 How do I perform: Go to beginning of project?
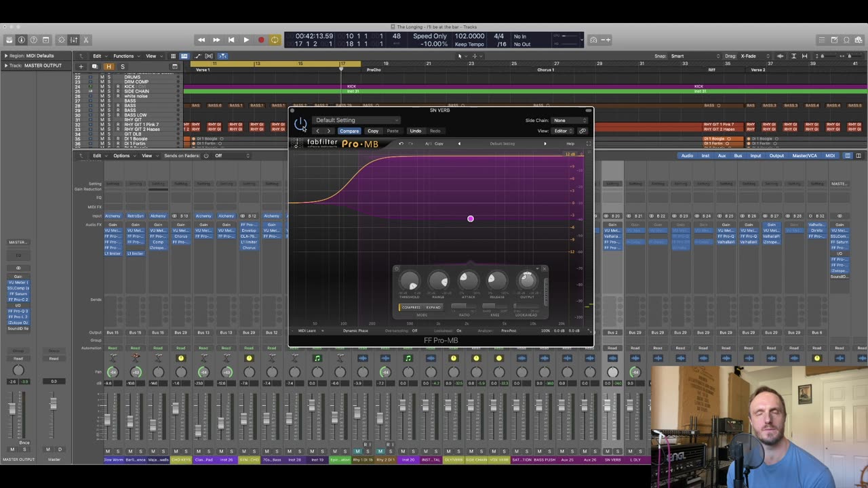(231, 40)
